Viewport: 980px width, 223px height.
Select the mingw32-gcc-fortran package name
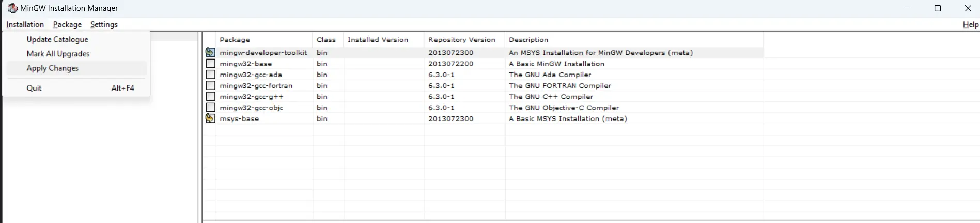coord(256,85)
